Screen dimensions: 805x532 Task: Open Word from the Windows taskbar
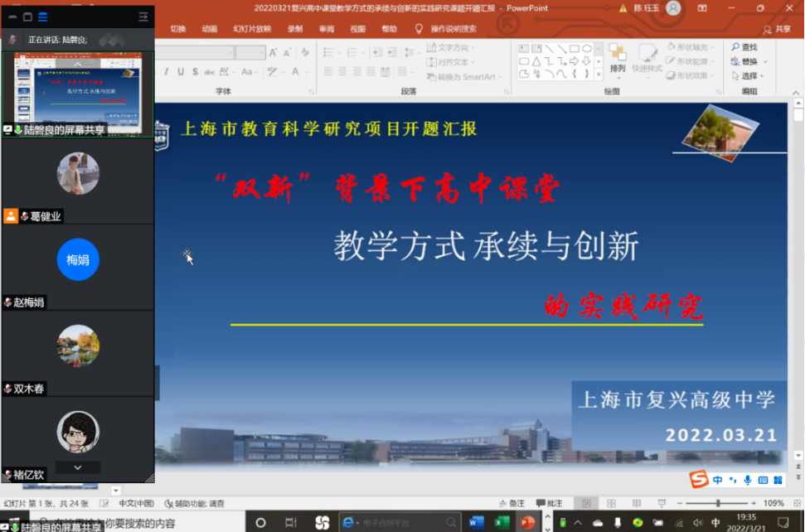click(476, 522)
